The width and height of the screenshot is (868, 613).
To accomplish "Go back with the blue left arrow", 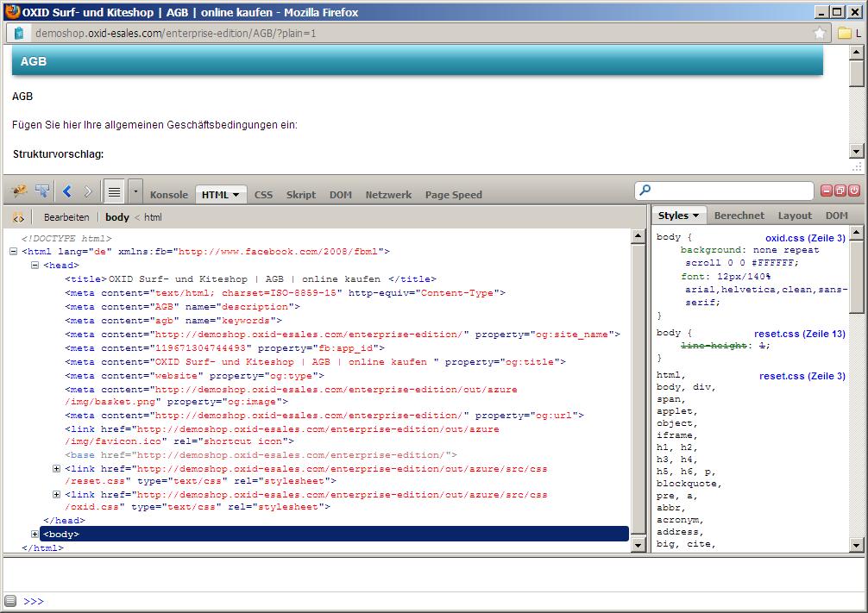I will pos(67,191).
